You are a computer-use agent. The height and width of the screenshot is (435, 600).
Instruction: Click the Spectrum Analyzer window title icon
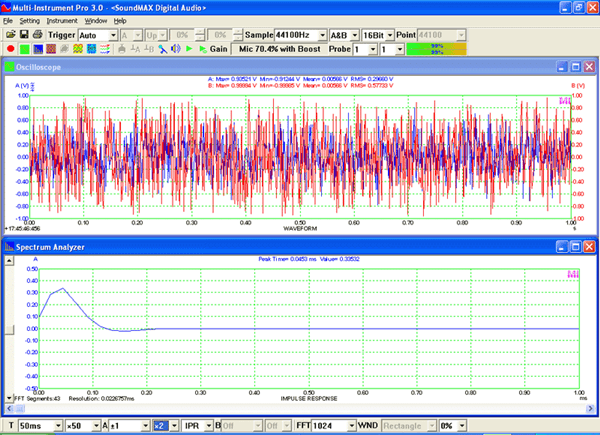coord(9,246)
